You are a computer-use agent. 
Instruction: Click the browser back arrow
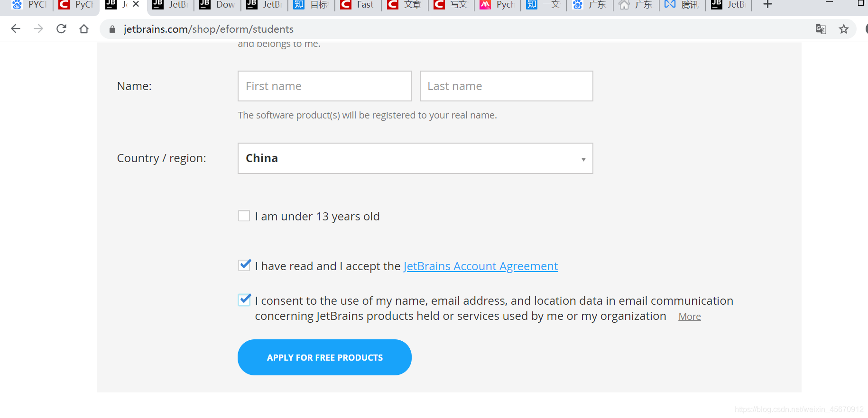[16, 29]
